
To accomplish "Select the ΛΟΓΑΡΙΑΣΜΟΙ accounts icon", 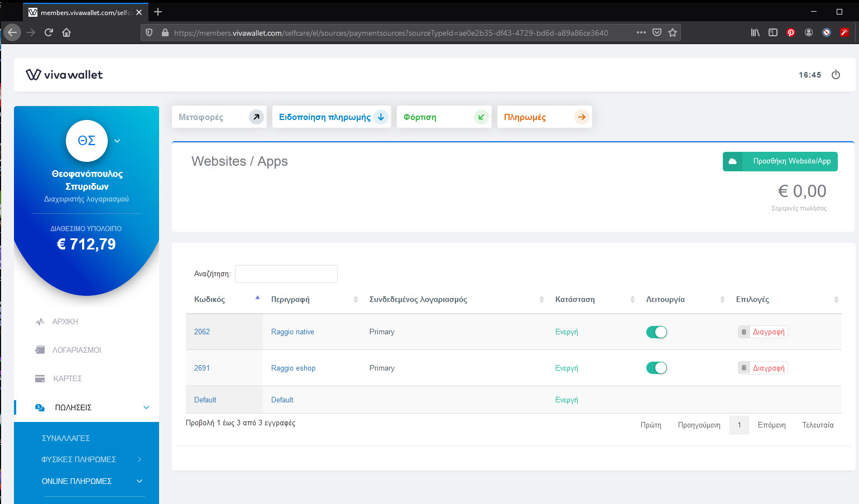I will [x=39, y=350].
